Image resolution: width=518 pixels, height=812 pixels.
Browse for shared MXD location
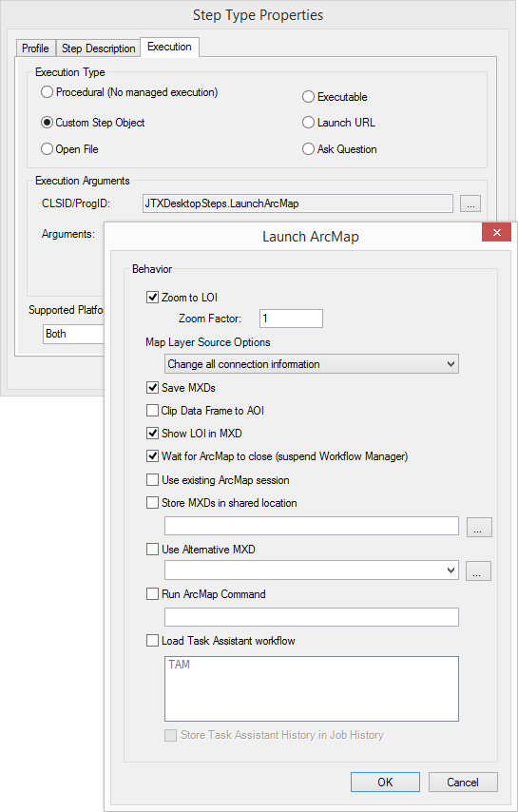coord(479,527)
